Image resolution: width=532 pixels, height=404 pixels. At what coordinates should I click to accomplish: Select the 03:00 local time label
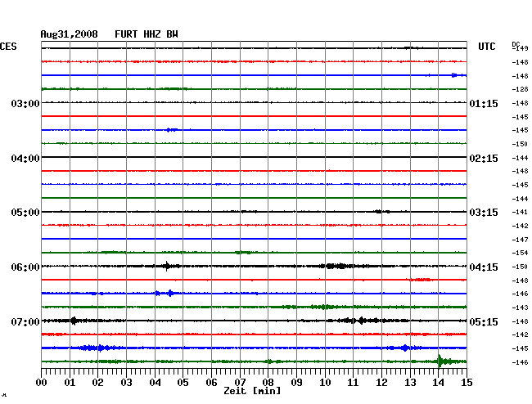tap(25, 103)
